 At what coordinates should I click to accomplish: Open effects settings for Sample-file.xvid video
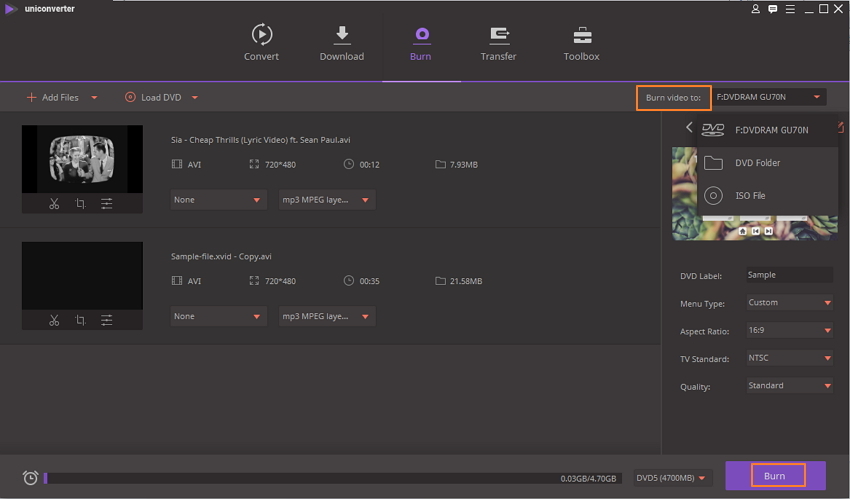107,320
